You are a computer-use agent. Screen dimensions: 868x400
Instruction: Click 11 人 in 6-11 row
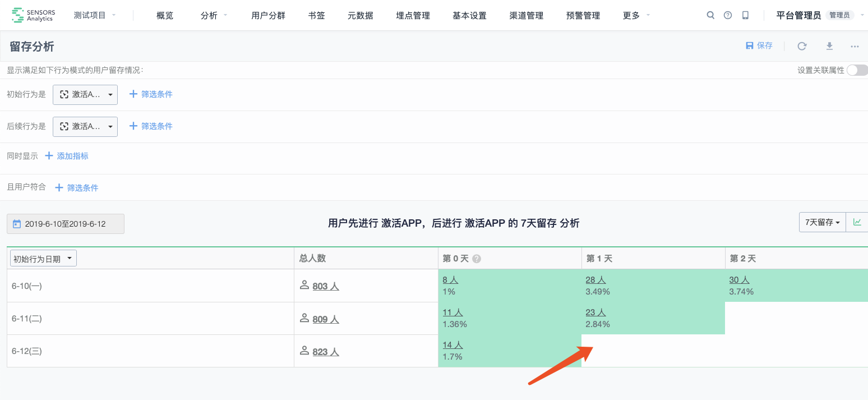tap(453, 312)
